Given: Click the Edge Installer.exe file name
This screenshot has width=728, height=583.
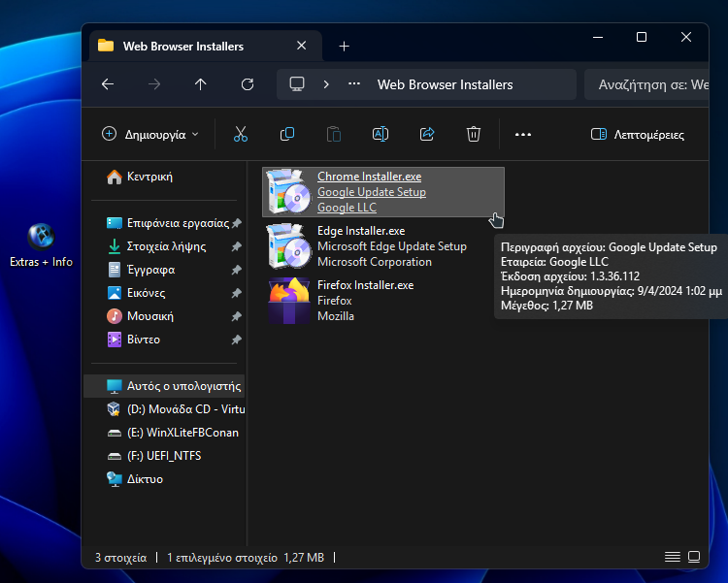Looking at the screenshot, I should (x=361, y=231).
